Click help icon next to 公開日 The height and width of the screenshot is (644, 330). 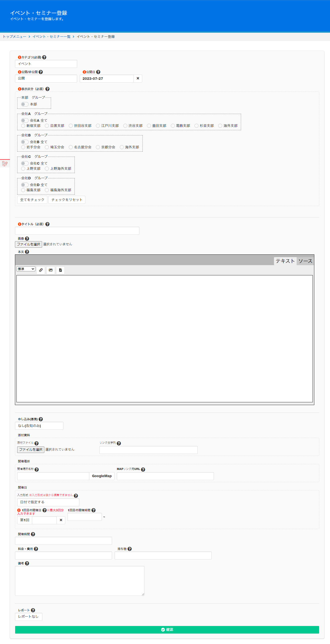[x=98, y=72]
